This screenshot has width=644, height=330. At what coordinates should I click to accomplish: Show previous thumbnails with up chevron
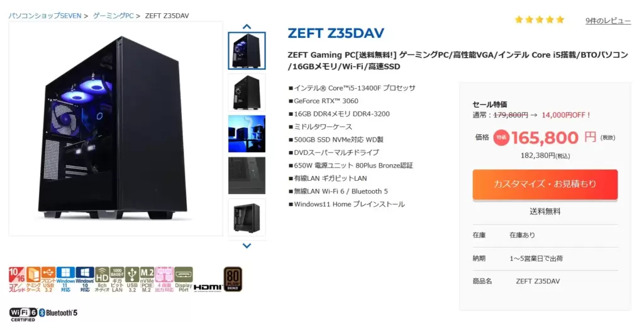click(247, 26)
